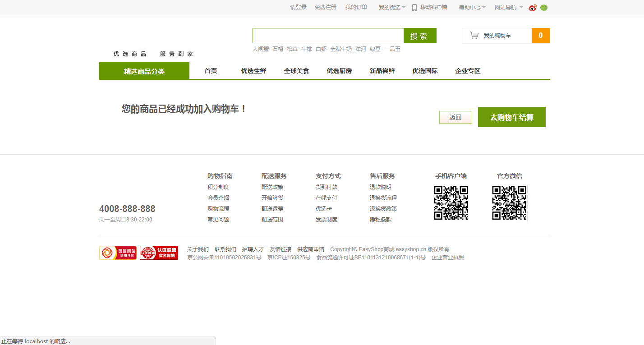Open 退换货政策 footer link
This screenshot has width=644, height=345.
(383, 209)
